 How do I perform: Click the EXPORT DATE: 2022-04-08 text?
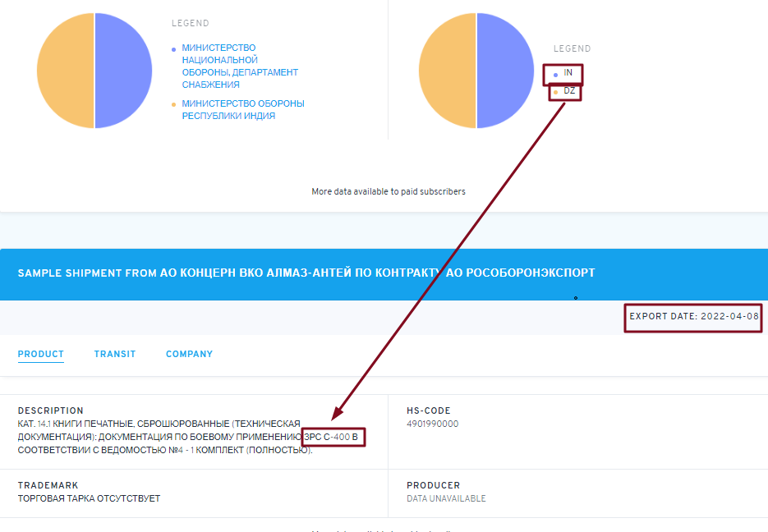(x=694, y=316)
